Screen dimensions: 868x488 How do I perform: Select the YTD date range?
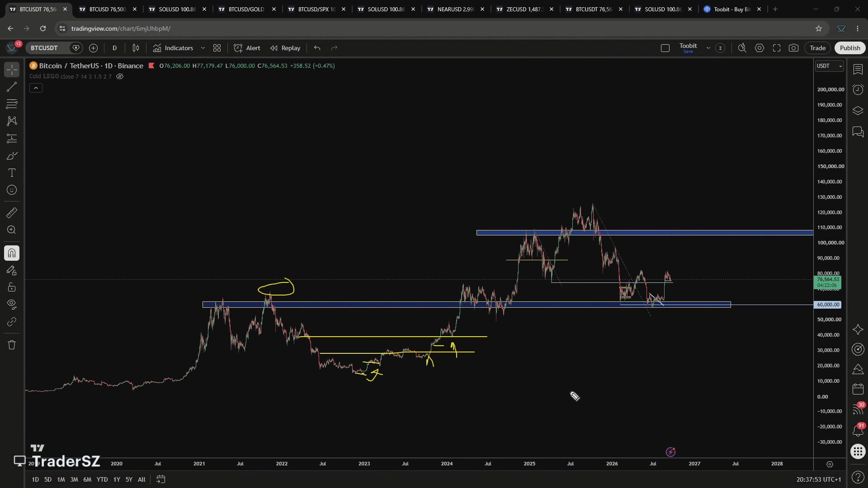(102, 479)
